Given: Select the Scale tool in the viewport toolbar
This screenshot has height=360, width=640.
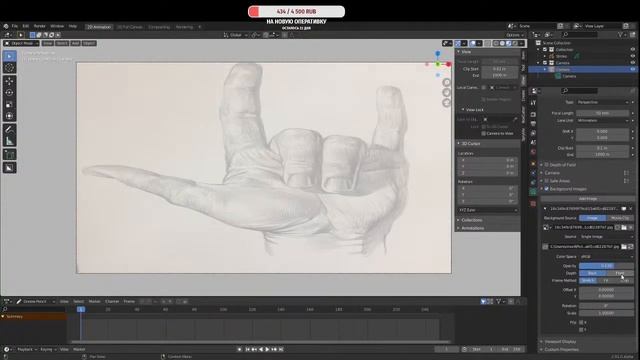Looking at the screenshot, I should (9, 104).
